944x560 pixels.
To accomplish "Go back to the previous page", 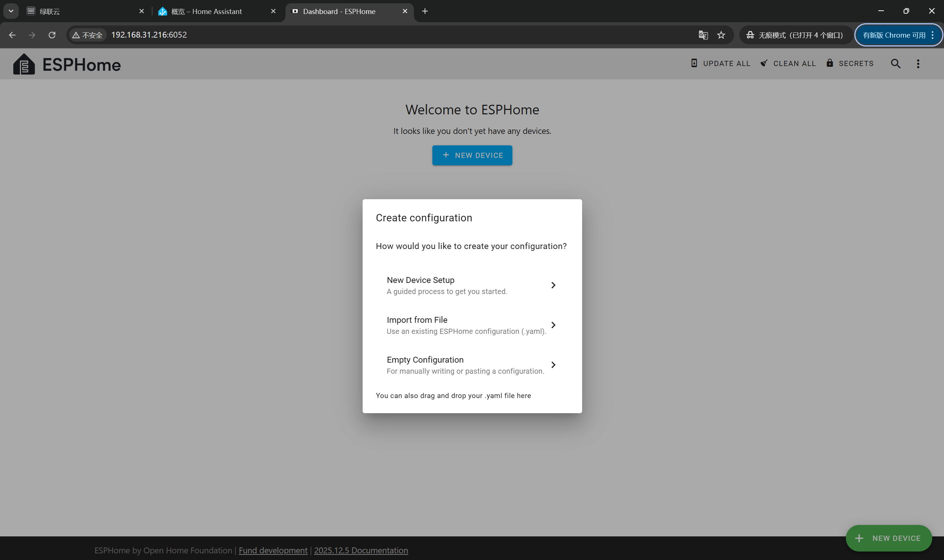I will point(12,35).
